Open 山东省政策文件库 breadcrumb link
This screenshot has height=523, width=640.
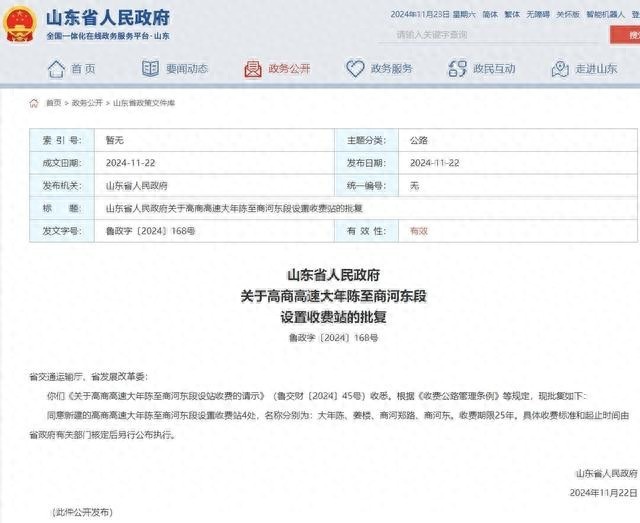coord(144,103)
